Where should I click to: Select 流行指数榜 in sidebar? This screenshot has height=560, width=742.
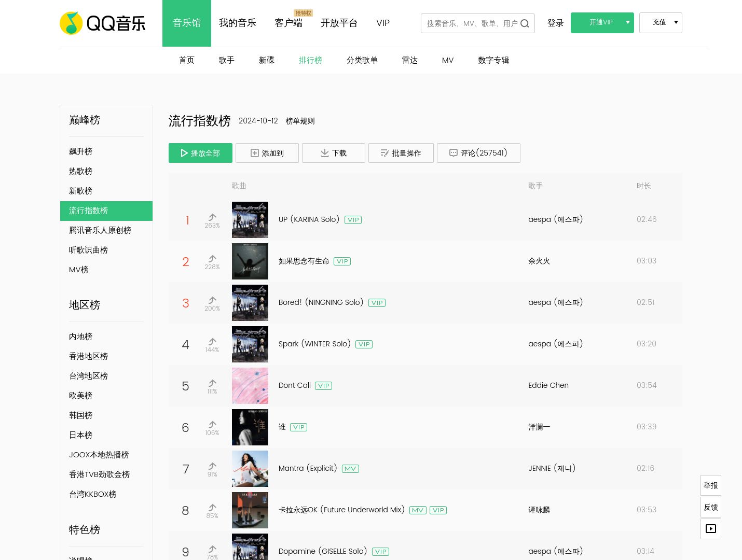tap(106, 211)
